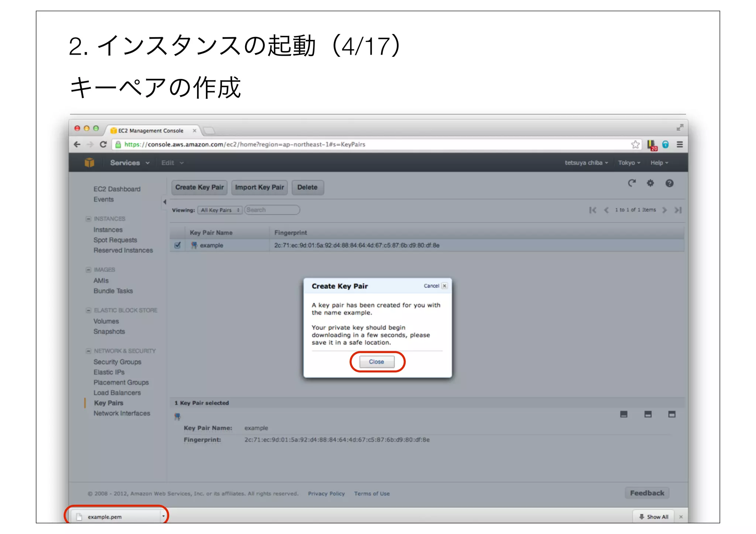The width and height of the screenshot is (756, 534).
Task: Click the question mark help icon
Action: [x=669, y=183]
